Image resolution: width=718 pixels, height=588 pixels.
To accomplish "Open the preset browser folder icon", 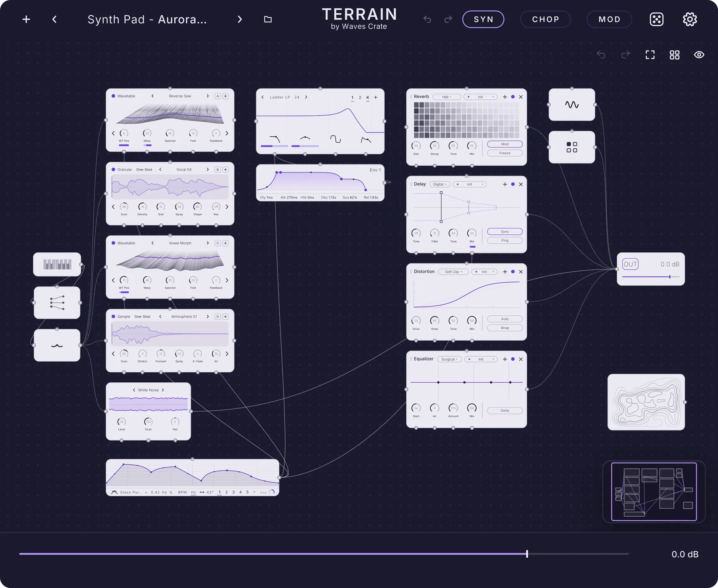I will click(x=268, y=19).
